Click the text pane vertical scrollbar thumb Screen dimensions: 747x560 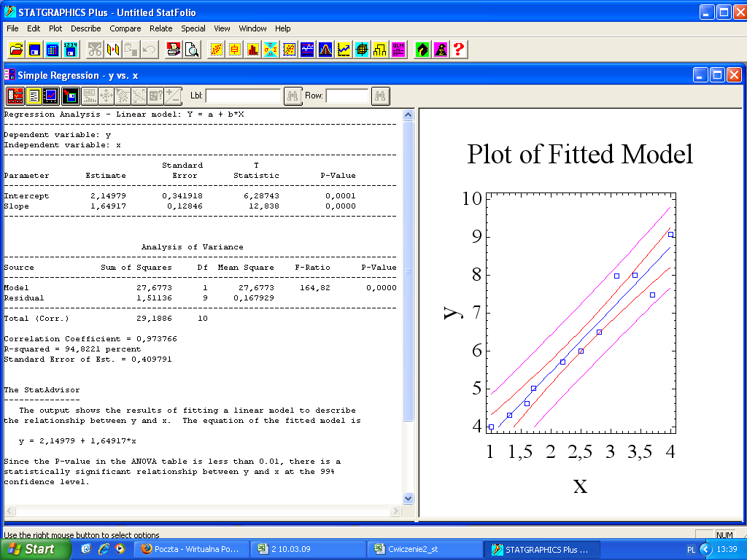click(x=408, y=271)
